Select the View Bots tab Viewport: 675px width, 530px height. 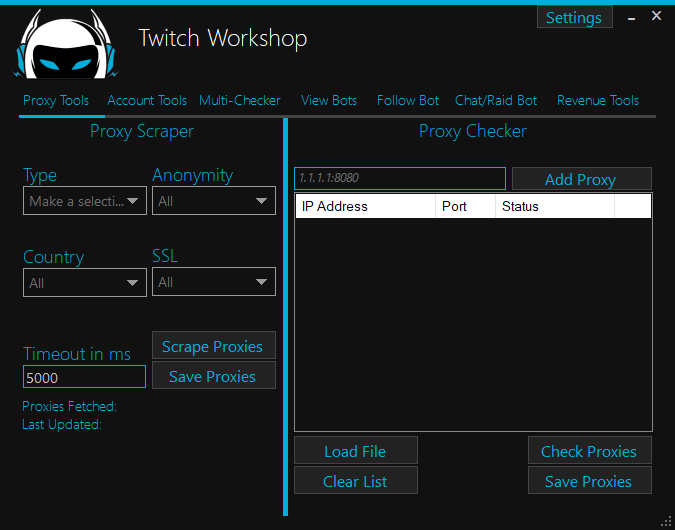(x=329, y=100)
